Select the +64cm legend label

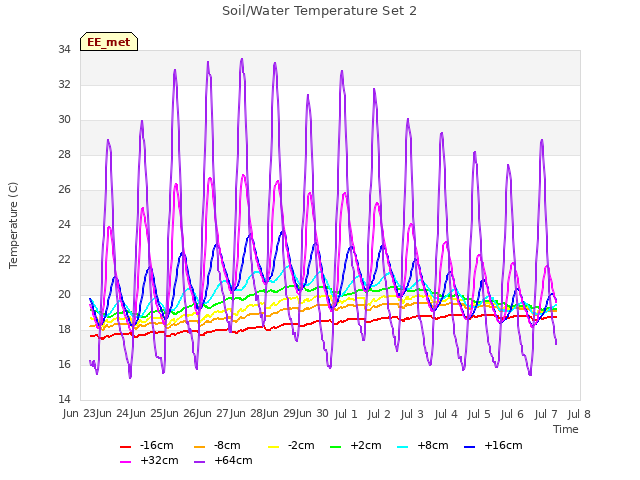coord(233,460)
